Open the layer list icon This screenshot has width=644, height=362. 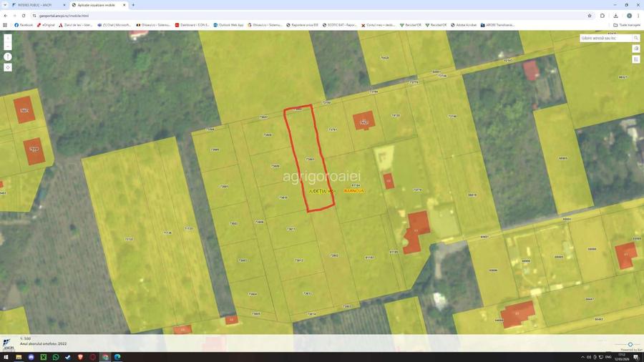coord(635,59)
